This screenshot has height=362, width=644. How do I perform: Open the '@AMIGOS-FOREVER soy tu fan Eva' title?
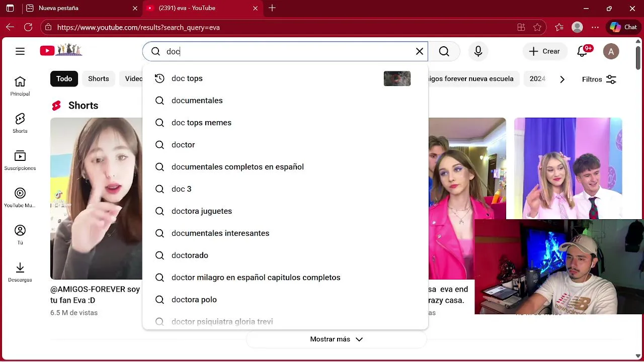[95, 295]
